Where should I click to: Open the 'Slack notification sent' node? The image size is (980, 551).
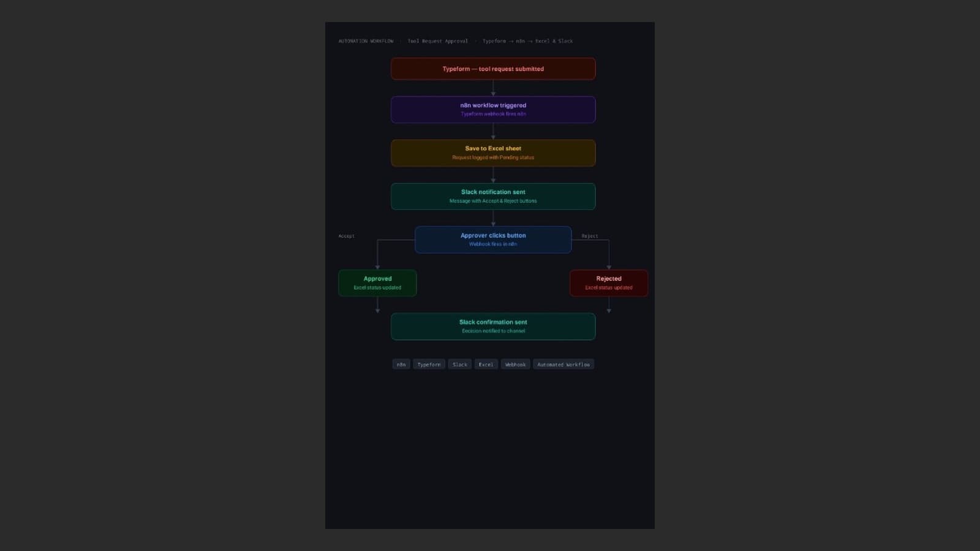point(493,197)
